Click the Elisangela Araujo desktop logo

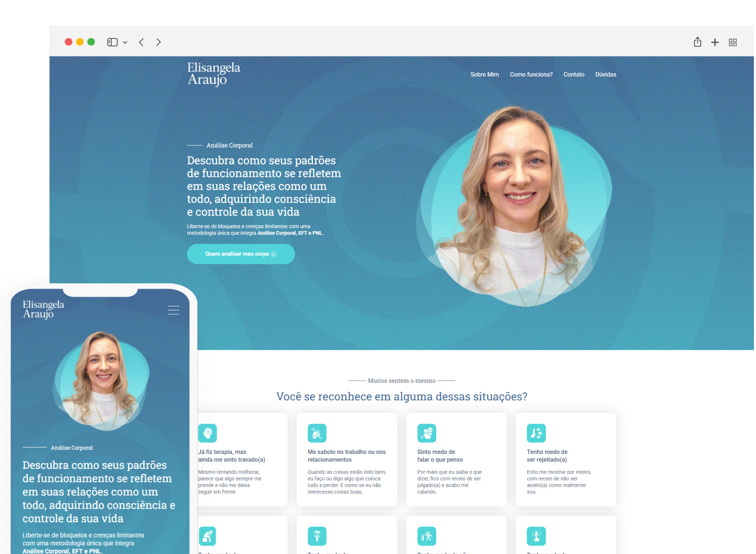pos(213,74)
